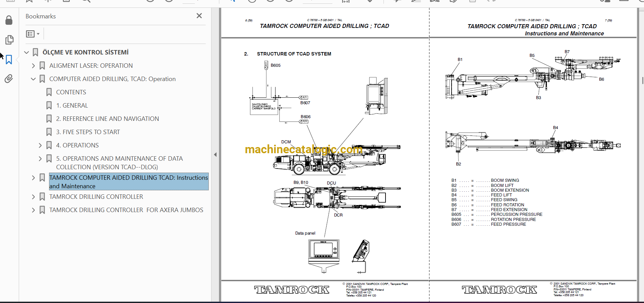This screenshot has width=644, height=303.
Task: Expand TAMROCK DRILLING CONTROLLER FOR AXERA JUMBOS
Action: point(33,210)
